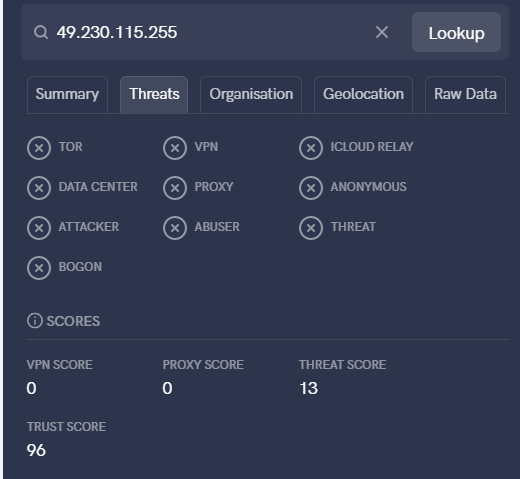Image resolution: width=520 pixels, height=479 pixels.
Task: Click the search magnifier icon
Action: [41, 32]
